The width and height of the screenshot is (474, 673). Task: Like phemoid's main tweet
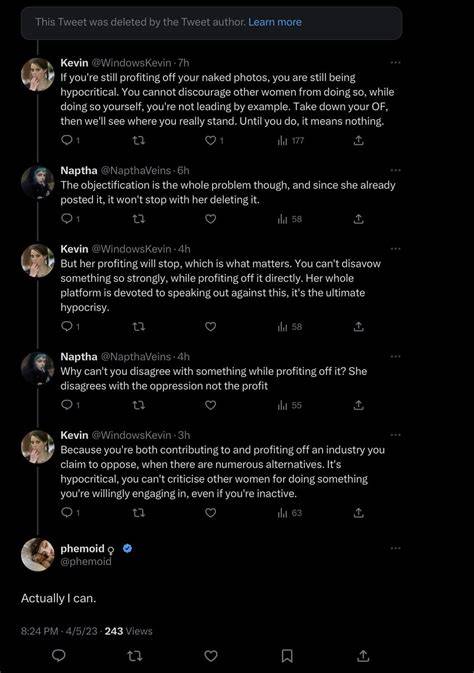pyautogui.click(x=211, y=655)
